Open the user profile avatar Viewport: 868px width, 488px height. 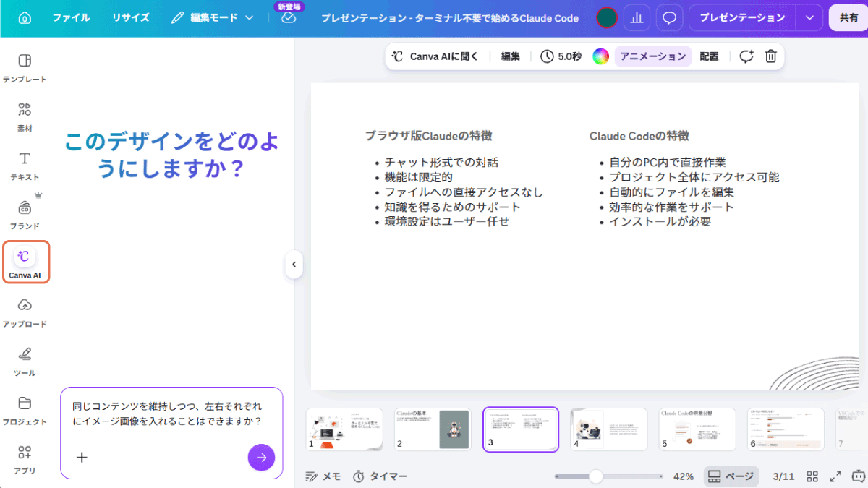(606, 18)
